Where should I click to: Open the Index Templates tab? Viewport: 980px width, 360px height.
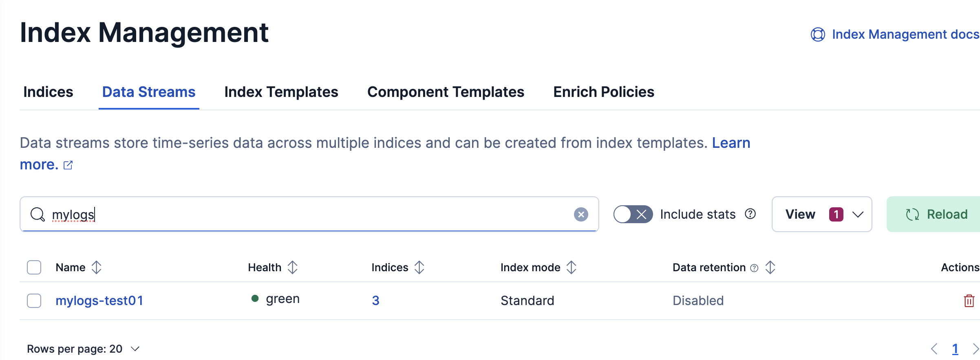pos(281,92)
